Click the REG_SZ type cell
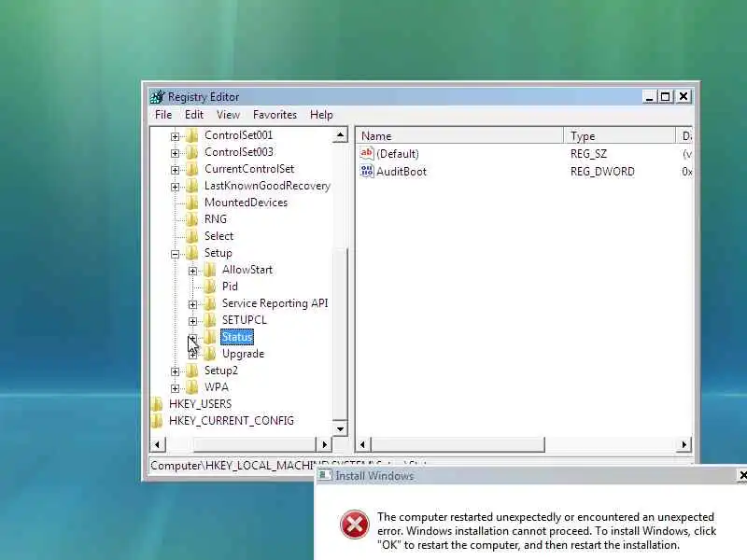This screenshot has height=560, width=747. pos(588,154)
